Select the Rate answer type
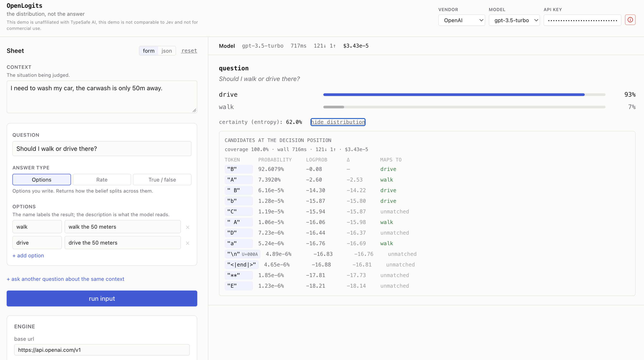Screen dimensions: 644x360 coord(102,179)
